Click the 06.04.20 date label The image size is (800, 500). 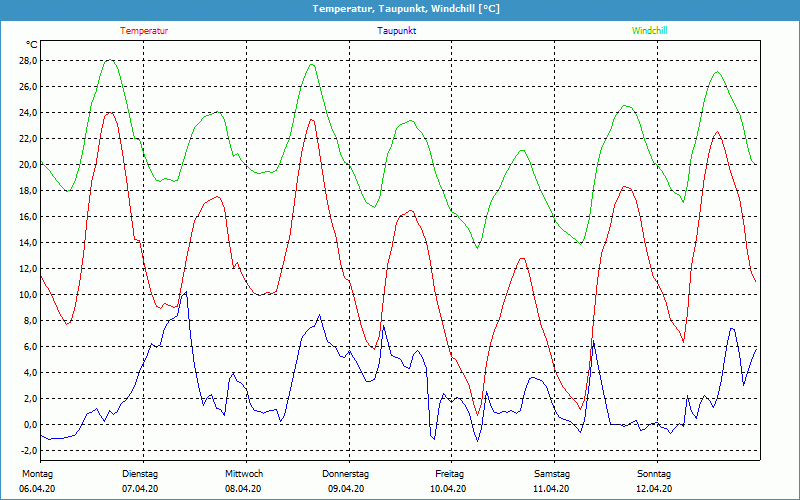(37, 489)
